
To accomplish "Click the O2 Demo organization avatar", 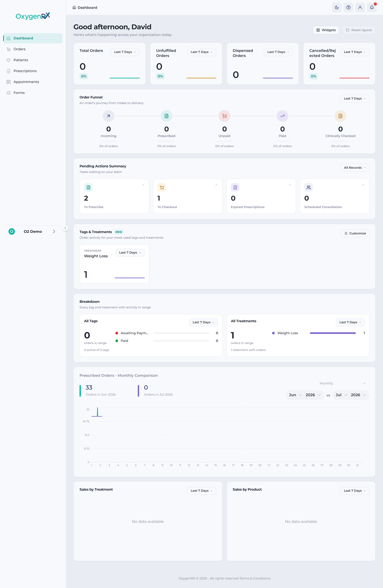I will click(12, 231).
